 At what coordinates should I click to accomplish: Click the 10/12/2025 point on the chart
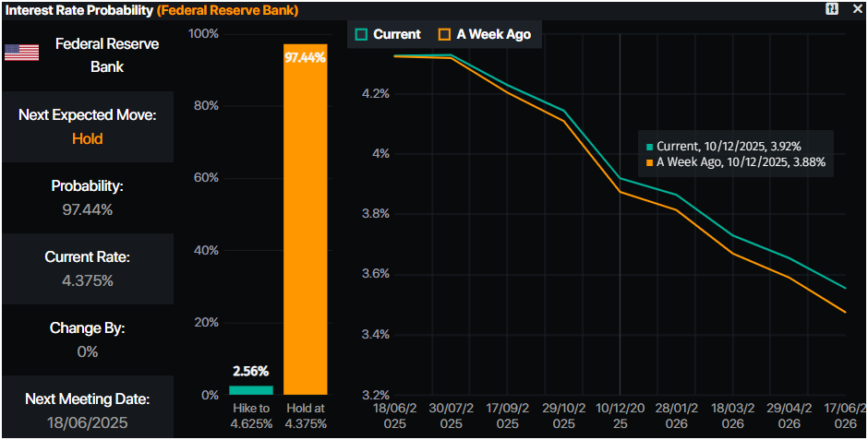coord(620,179)
